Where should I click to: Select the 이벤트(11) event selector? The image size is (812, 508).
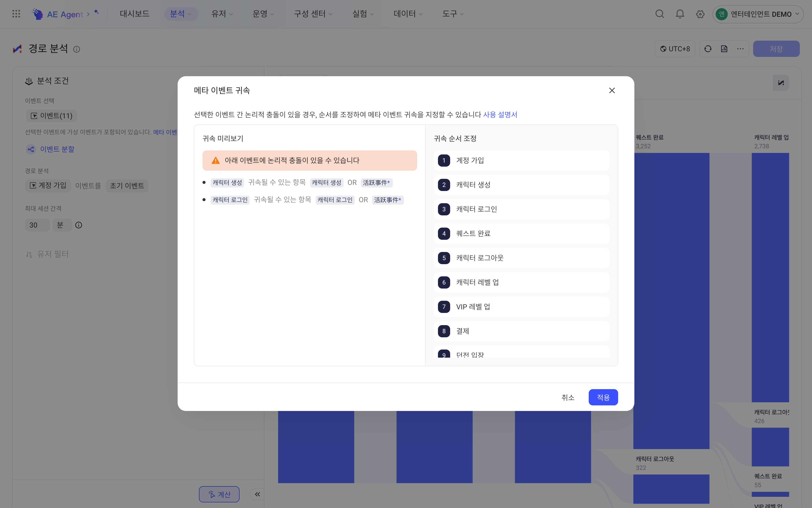51,116
